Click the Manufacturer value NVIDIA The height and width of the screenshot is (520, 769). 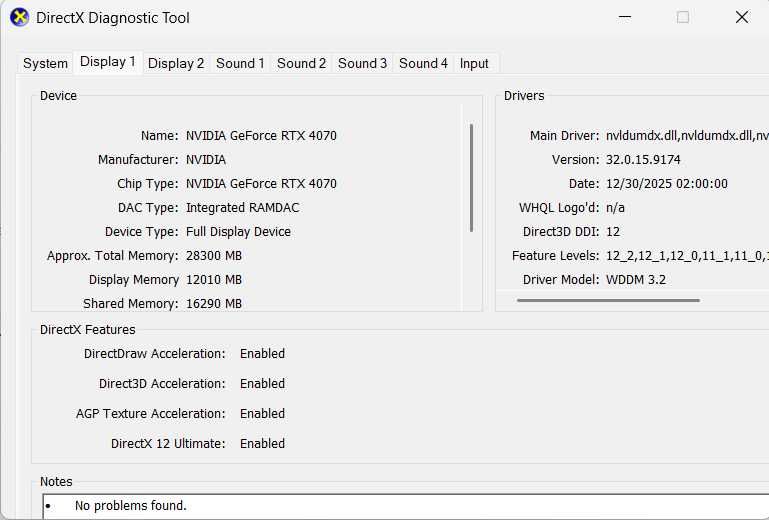206,160
